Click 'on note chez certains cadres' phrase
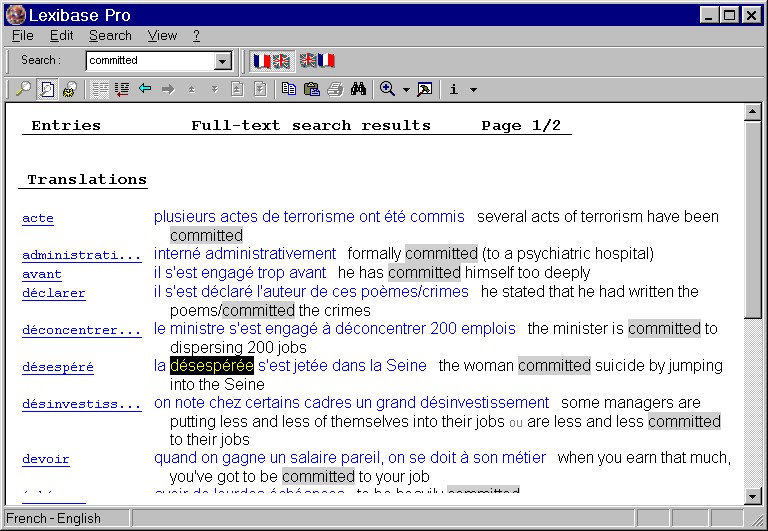 click(254, 403)
